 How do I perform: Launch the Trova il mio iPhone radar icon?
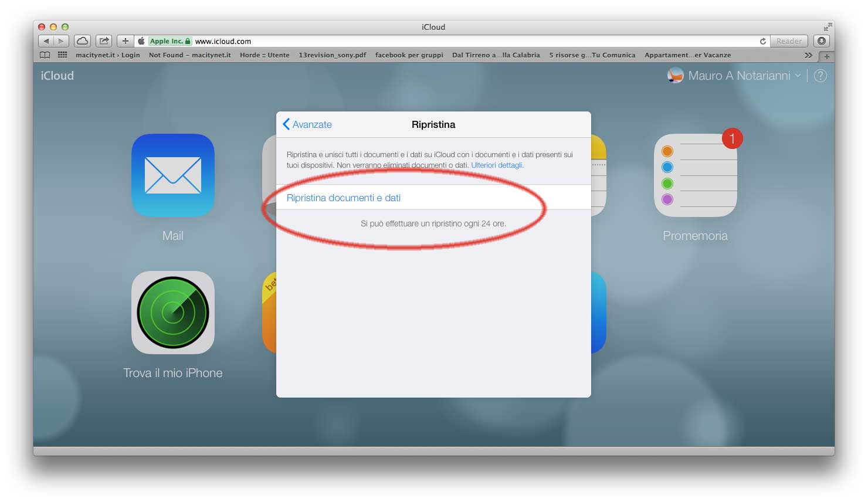click(x=173, y=313)
